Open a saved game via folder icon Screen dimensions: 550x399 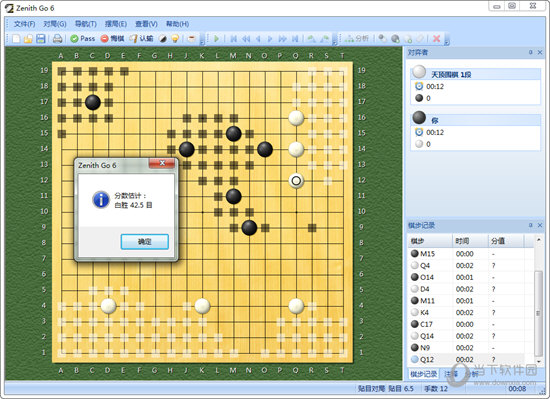[28, 39]
